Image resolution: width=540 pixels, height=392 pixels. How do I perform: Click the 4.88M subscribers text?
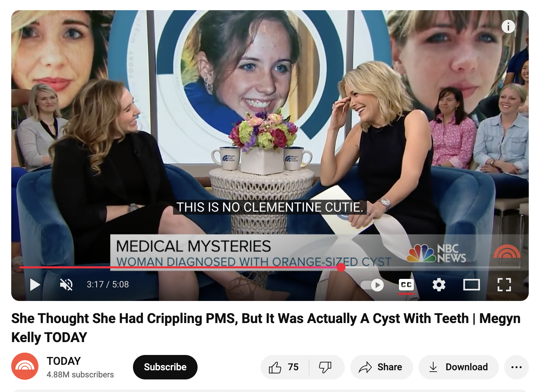pos(80,375)
